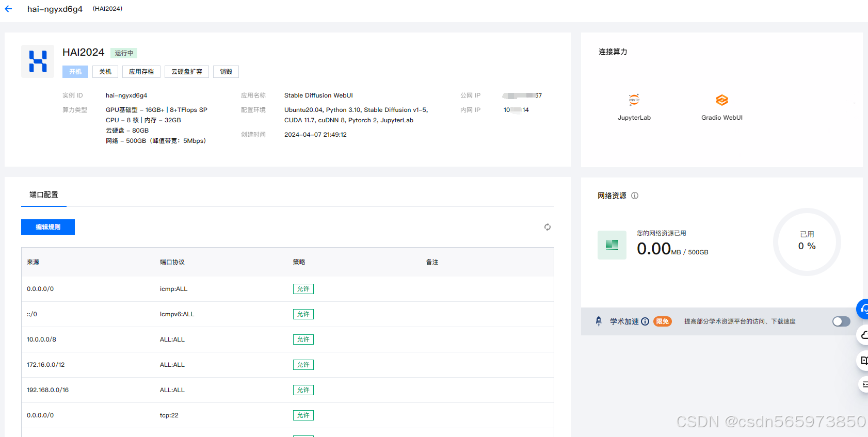Viewport: 868px width, 437px height.
Task: Select the Stable Diffusion WebUI application name
Action: [x=318, y=95]
